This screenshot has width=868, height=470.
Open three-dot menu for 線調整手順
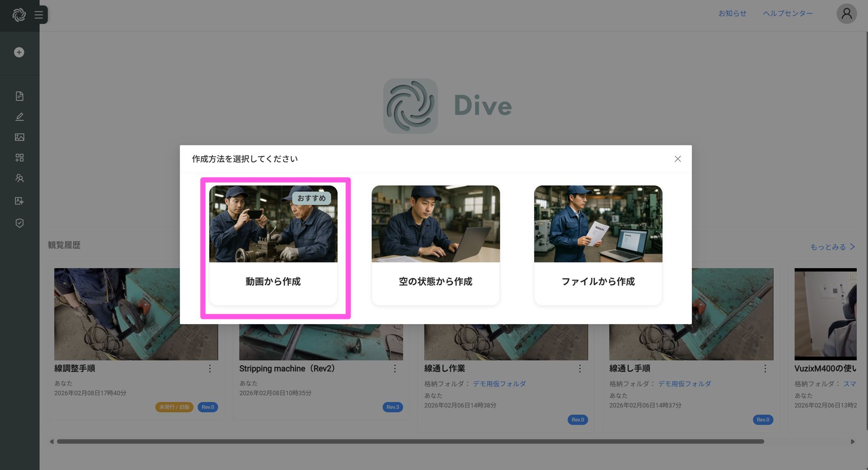pos(210,368)
